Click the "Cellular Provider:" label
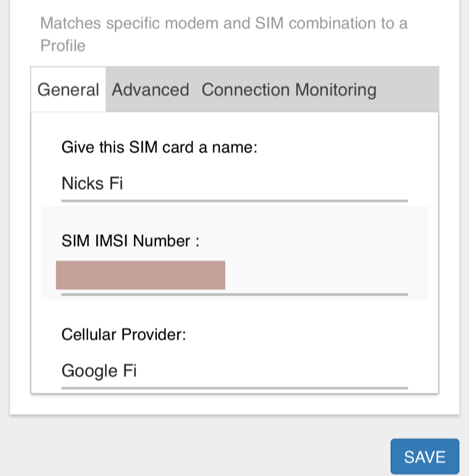 coord(124,335)
